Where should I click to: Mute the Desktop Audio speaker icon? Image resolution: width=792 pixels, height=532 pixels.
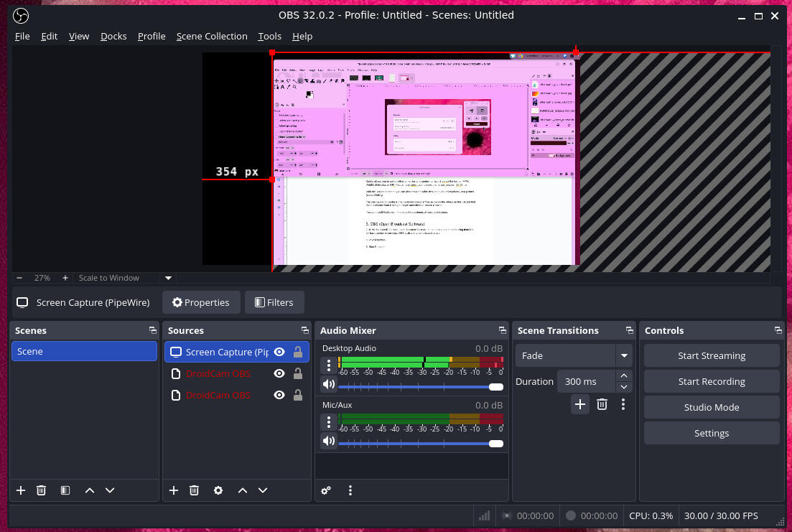click(x=329, y=384)
